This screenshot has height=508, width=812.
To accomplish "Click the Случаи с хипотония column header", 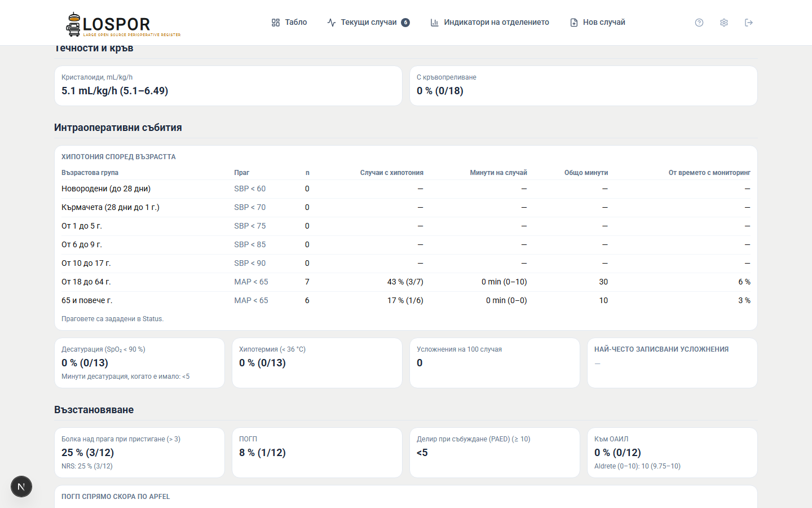I will [x=391, y=173].
